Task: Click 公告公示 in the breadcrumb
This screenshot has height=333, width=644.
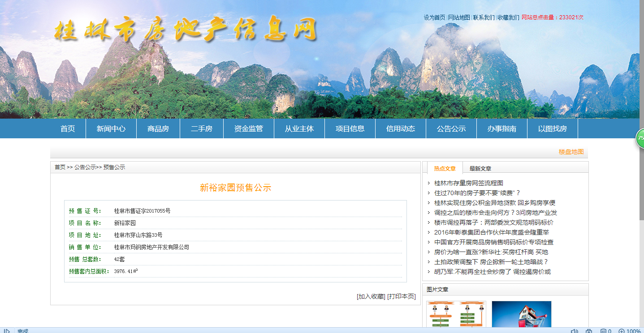Action: [x=85, y=167]
